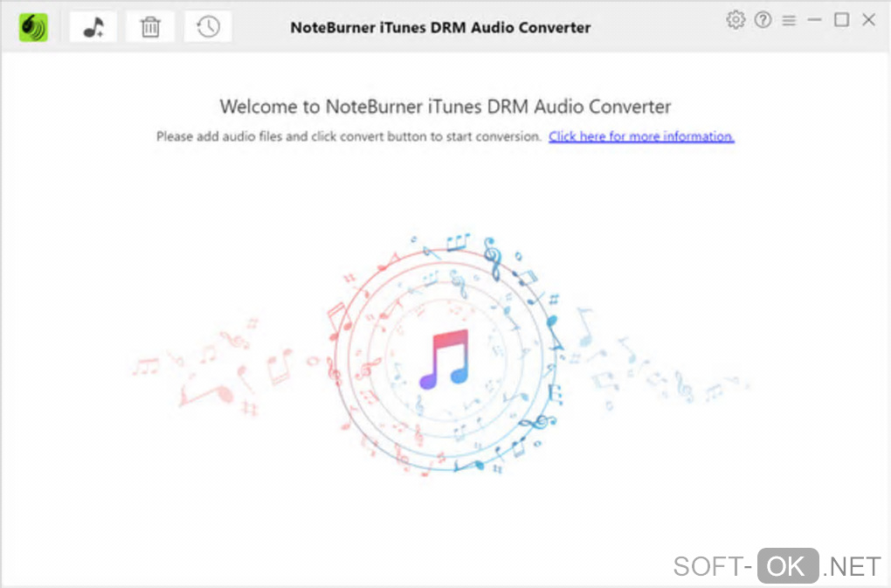This screenshot has height=588, width=891.
Task: Click the NoteBurner title bar text
Action: pyautogui.click(x=440, y=27)
